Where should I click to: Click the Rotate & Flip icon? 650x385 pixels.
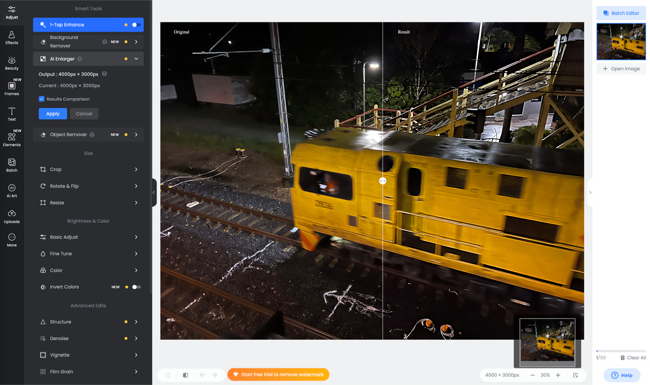[x=43, y=186]
